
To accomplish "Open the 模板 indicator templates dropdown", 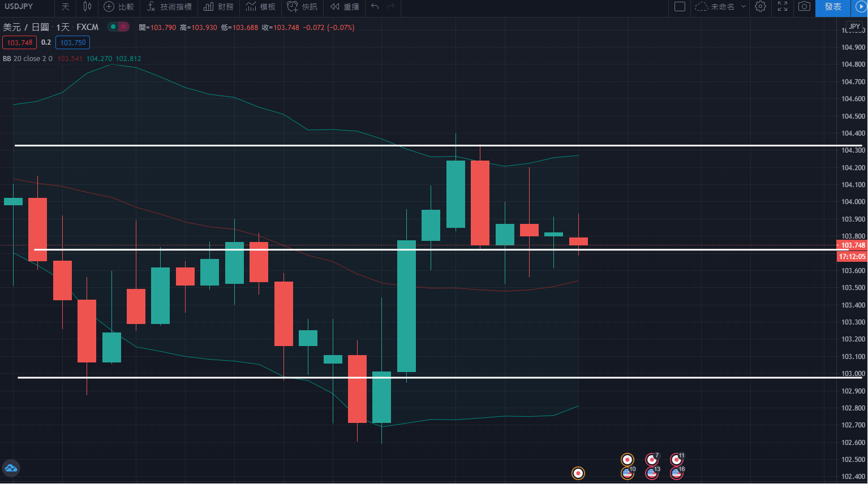I will pyautogui.click(x=261, y=7).
